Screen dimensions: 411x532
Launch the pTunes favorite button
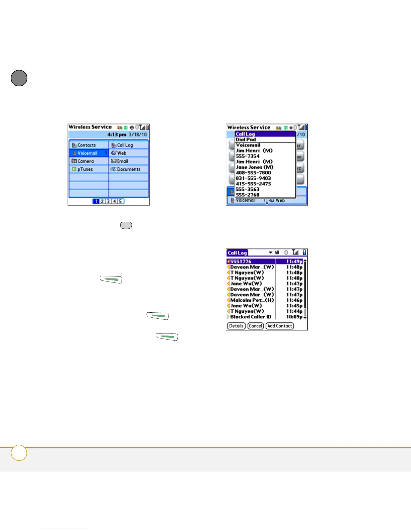tap(89, 169)
